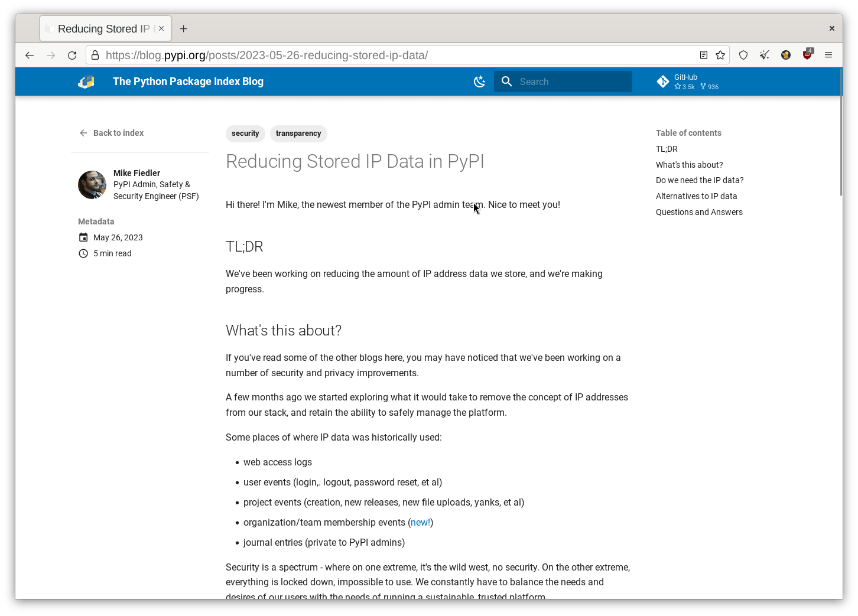Click the broom cleaner extension icon

click(x=765, y=55)
